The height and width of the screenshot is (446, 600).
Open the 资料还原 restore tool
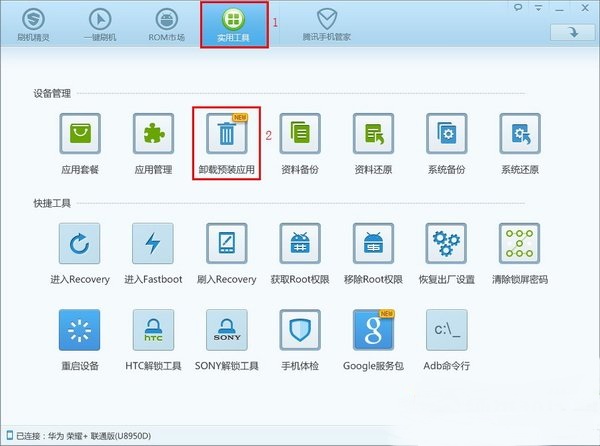[373, 133]
